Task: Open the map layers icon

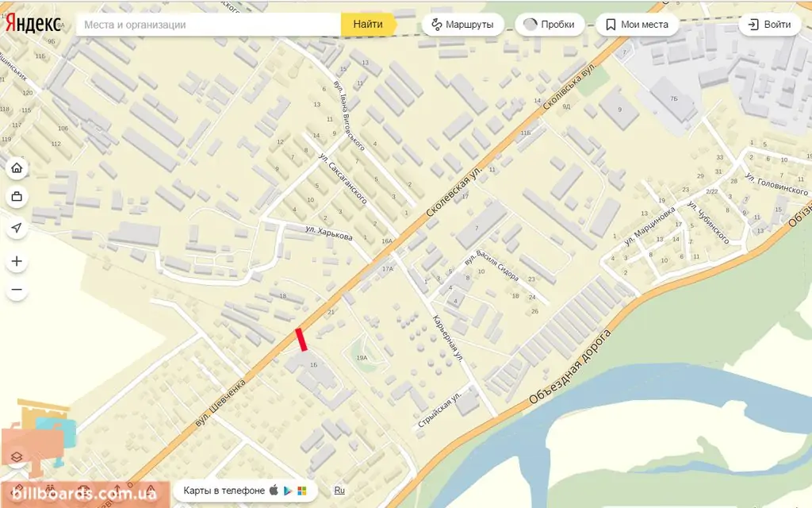Action: coord(17,456)
